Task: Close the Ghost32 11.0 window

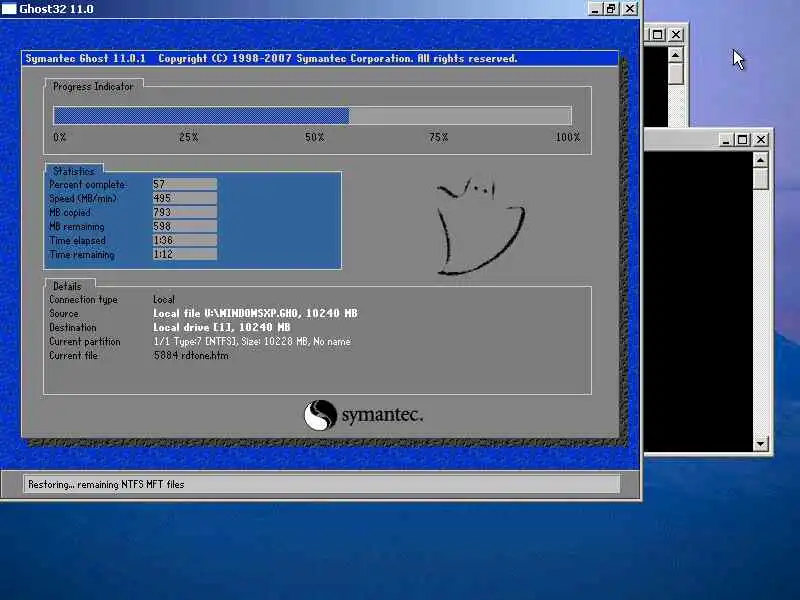Action: pyautogui.click(x=630, y=9)
